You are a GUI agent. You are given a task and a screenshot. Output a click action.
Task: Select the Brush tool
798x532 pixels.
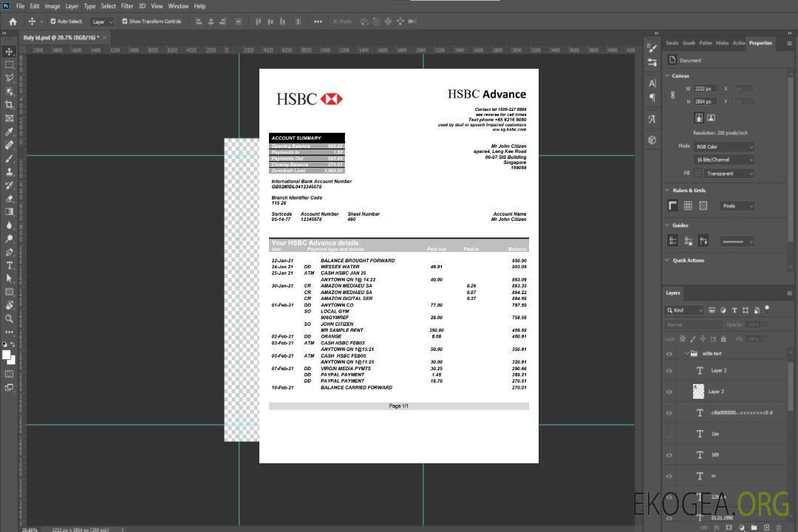click(x=9, y=158)
